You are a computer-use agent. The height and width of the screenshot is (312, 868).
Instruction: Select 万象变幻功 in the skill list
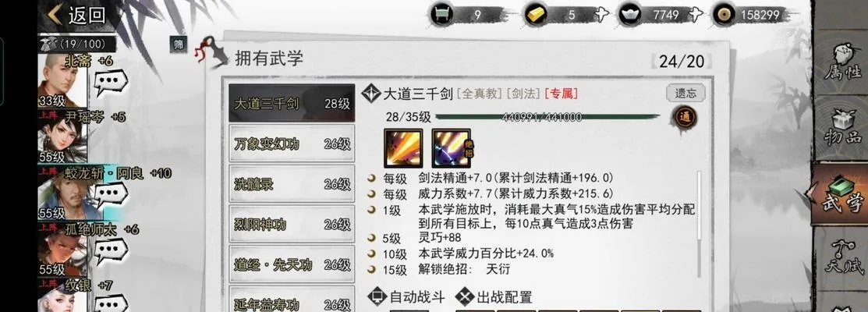coord(292,144)
